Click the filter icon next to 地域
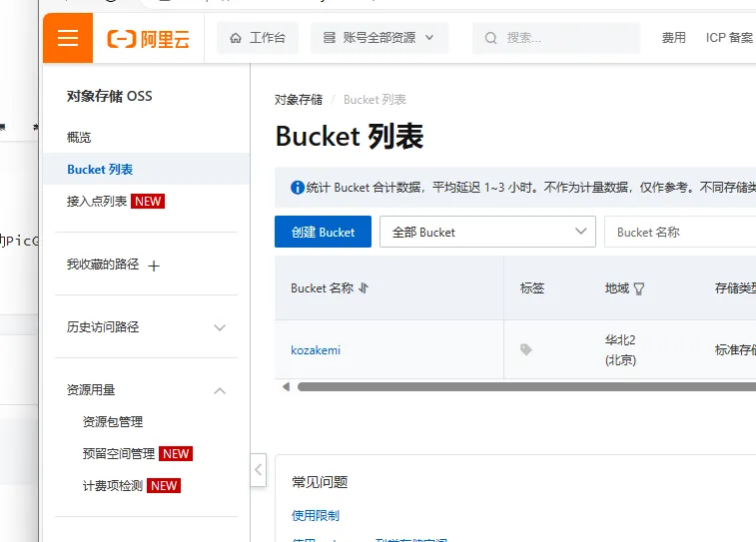 (639, 288)
